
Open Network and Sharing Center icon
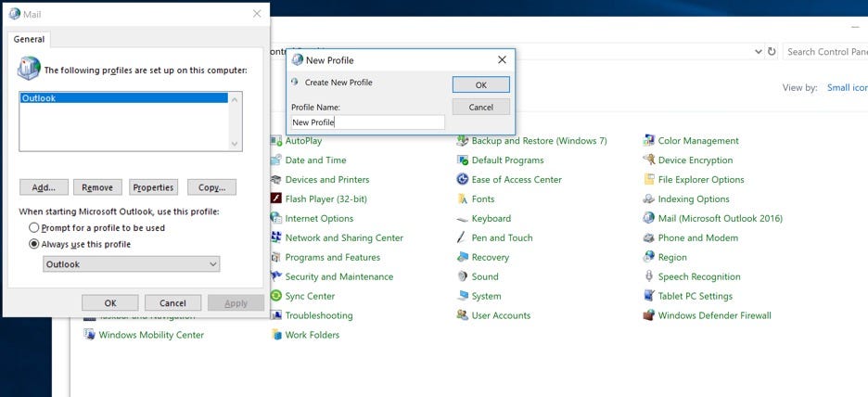click(276, 237)
